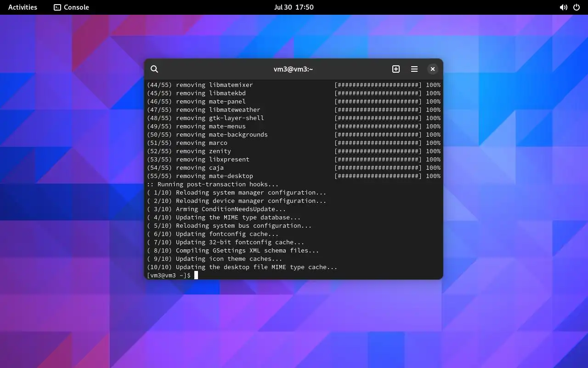This screenshot has width=588, height=368.
Task: Click 'Compiling GSettings XML schema files' line
Action: (233, 250)
